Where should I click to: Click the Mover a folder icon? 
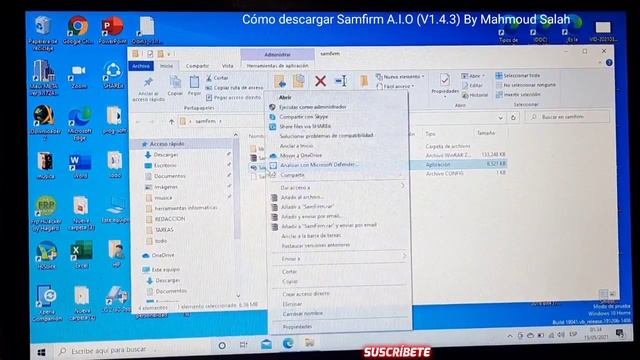point(280,81)
